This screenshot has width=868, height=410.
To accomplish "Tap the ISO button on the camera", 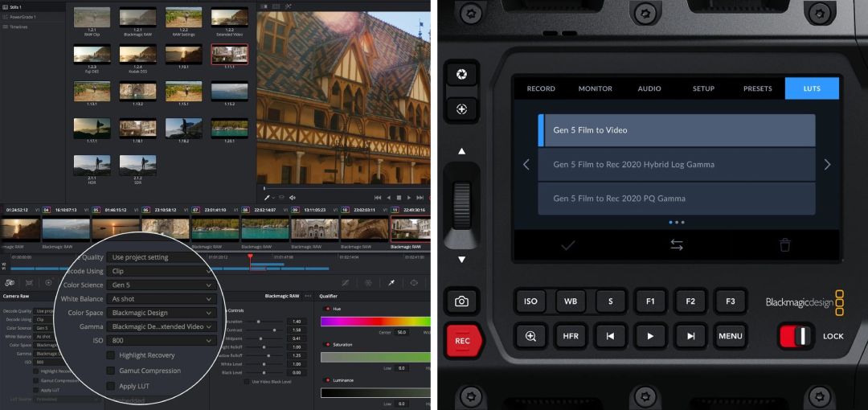I will point(530,301).
